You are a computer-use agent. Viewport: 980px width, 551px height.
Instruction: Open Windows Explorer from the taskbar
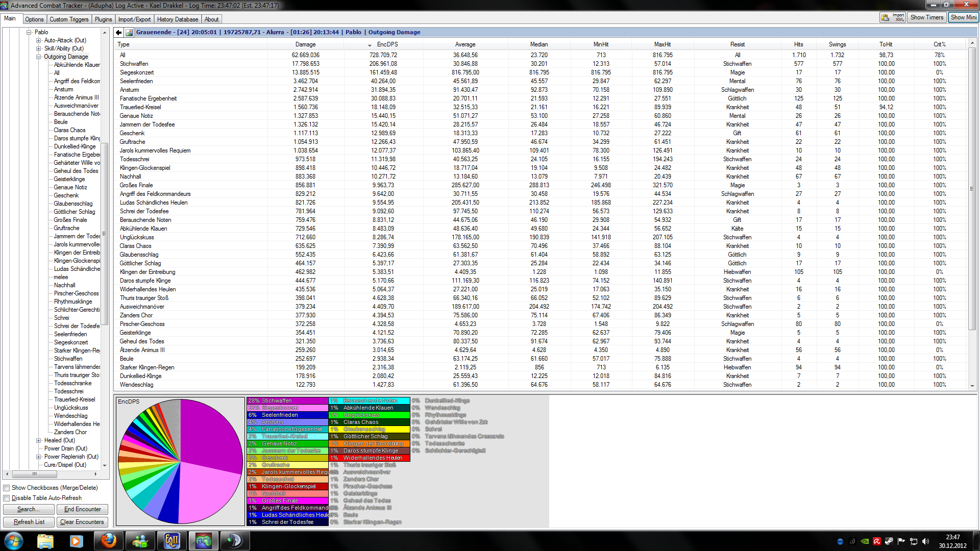coord(45,541)
